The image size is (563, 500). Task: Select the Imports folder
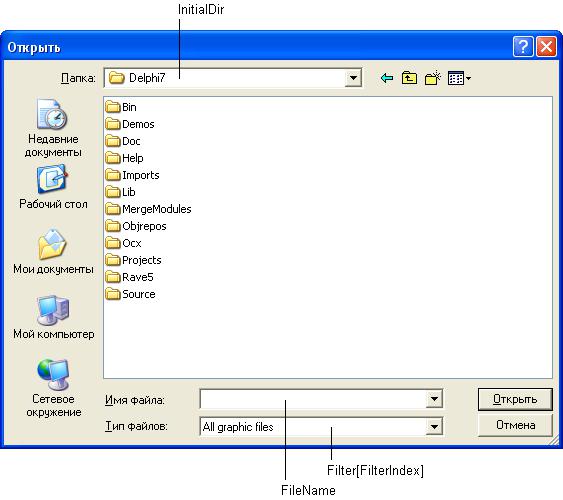pos(132,175)
